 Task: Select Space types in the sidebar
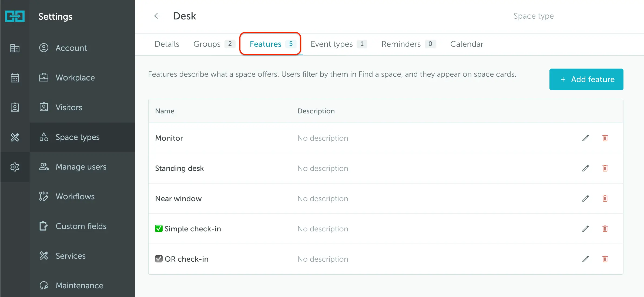coord(82,137)
